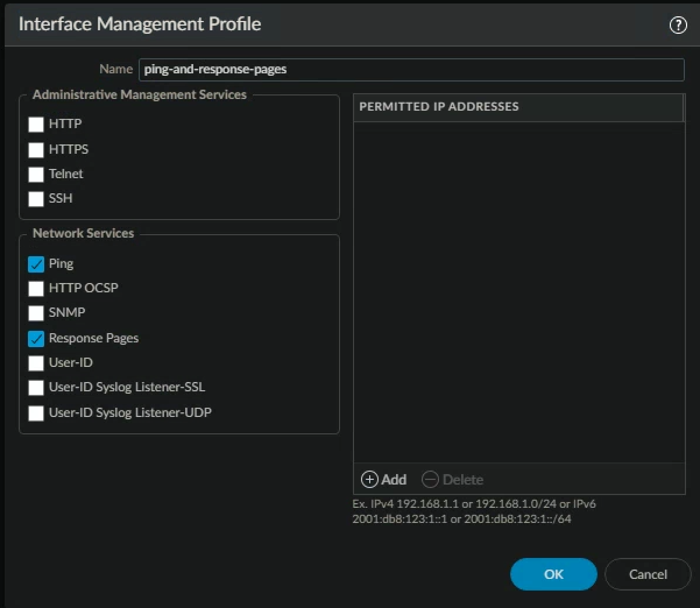Screen dimensions: 700x608
Task: Select the Permitted IP Addresses column header
Action: coord(518,107)
